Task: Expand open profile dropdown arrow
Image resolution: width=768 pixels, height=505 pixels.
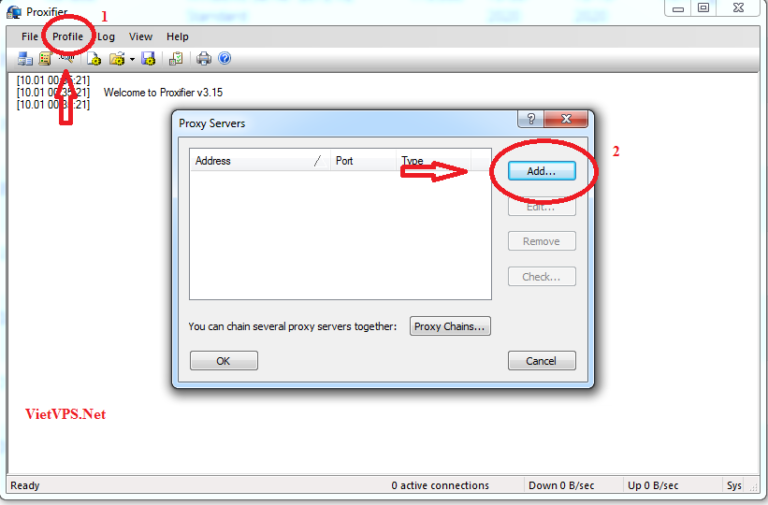Action: coord(132,60)
